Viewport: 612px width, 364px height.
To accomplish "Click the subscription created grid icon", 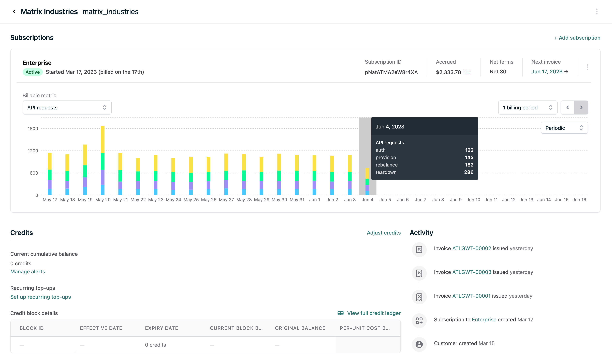I will click(x=419, y=321).
